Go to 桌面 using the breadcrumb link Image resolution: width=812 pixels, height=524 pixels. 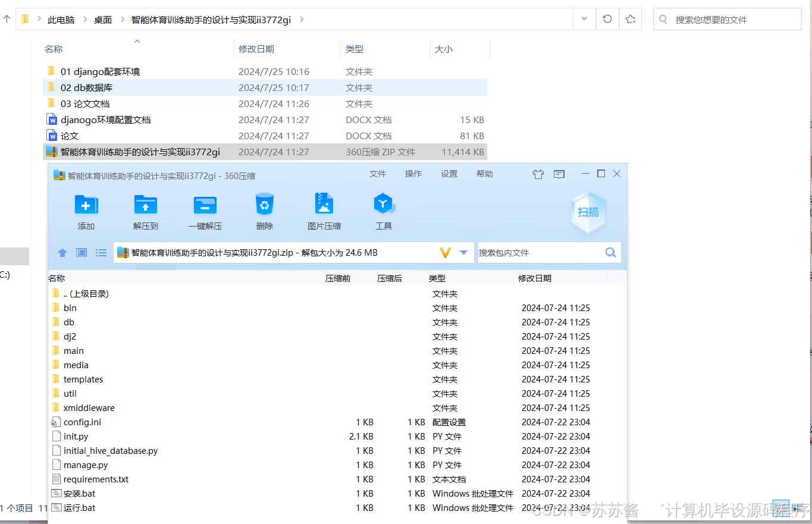click(102, 18)
